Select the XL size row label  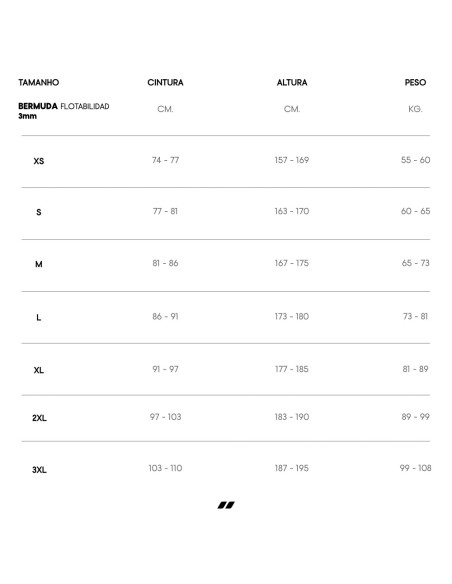coord(39,370)
